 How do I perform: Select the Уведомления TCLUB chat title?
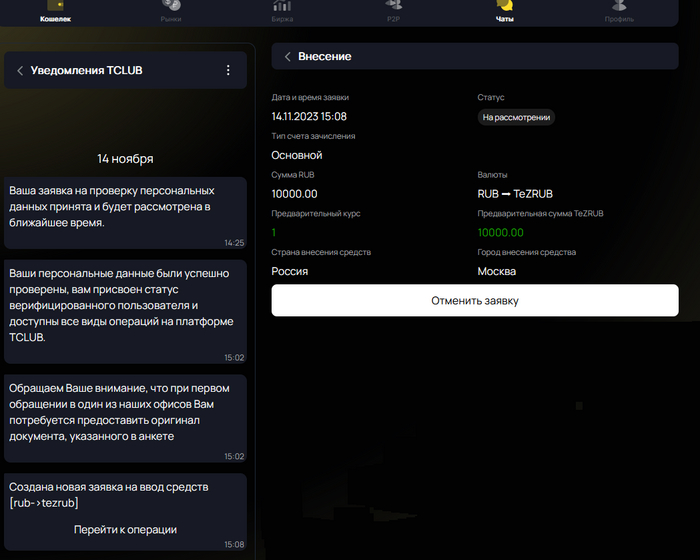[x=87, y=71]
